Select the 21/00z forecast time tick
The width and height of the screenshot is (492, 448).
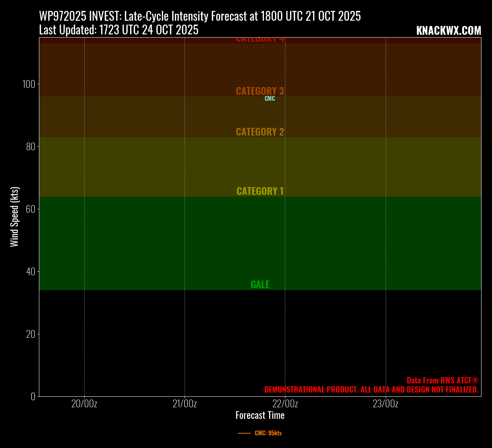point(185,404)
